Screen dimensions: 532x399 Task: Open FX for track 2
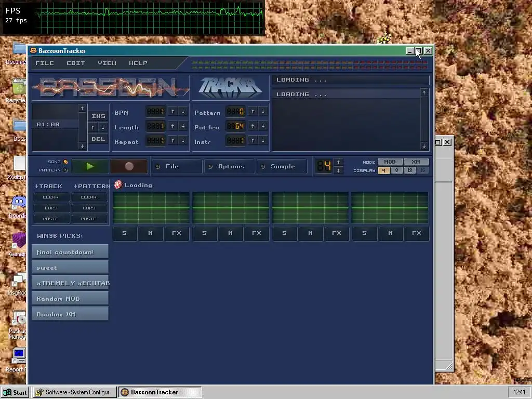coord(257,233)
